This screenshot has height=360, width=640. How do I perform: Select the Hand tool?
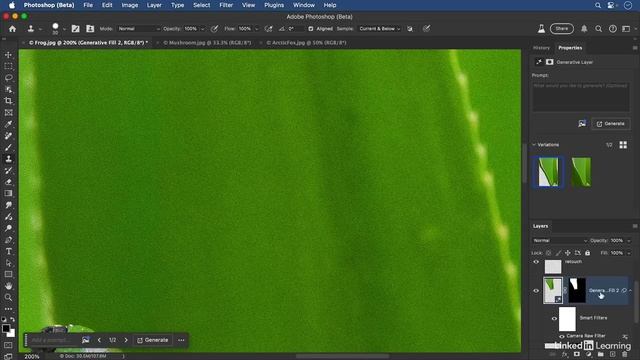(x=8, y=286)
